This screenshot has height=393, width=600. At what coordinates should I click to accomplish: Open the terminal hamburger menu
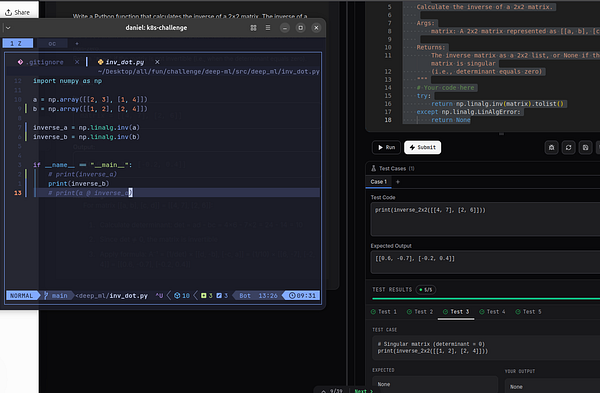(268, 28)
